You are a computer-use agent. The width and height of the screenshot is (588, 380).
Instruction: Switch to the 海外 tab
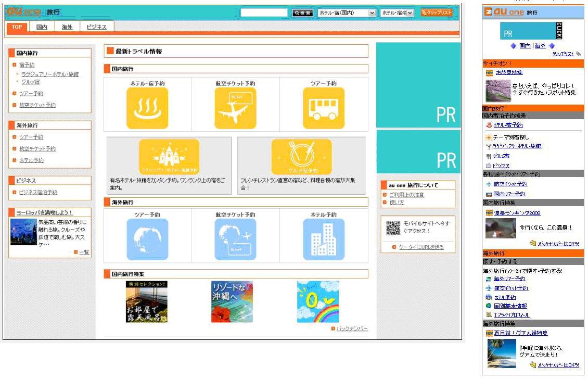(67, 27)
